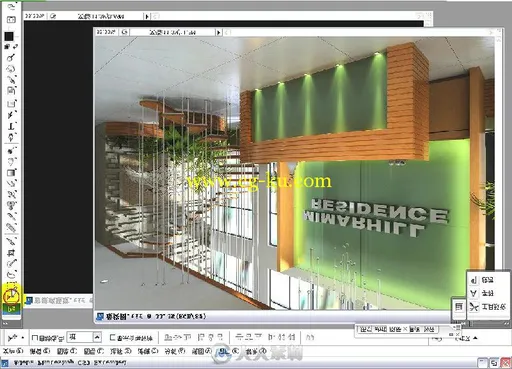Select the Eyedropper tool
512x369 pixels.
[x=11, y=79]
